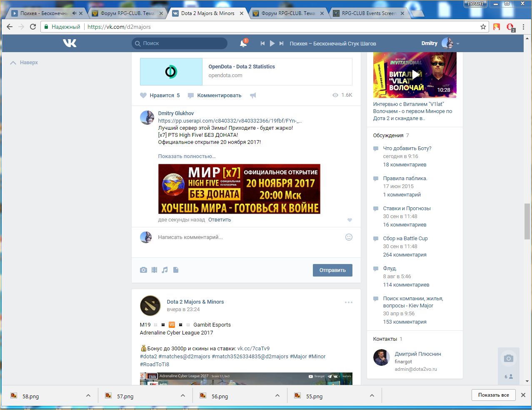Open the Обсуждения section header

coord(388,135)
